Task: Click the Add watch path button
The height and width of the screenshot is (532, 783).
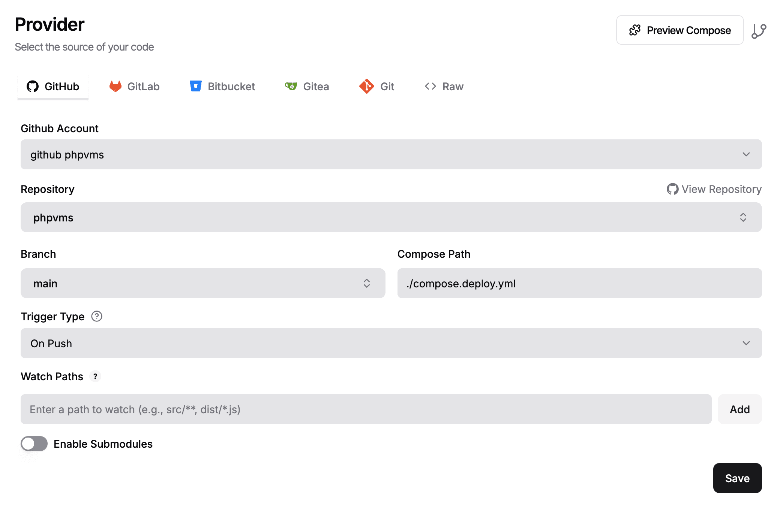Action: click(739, 409)
